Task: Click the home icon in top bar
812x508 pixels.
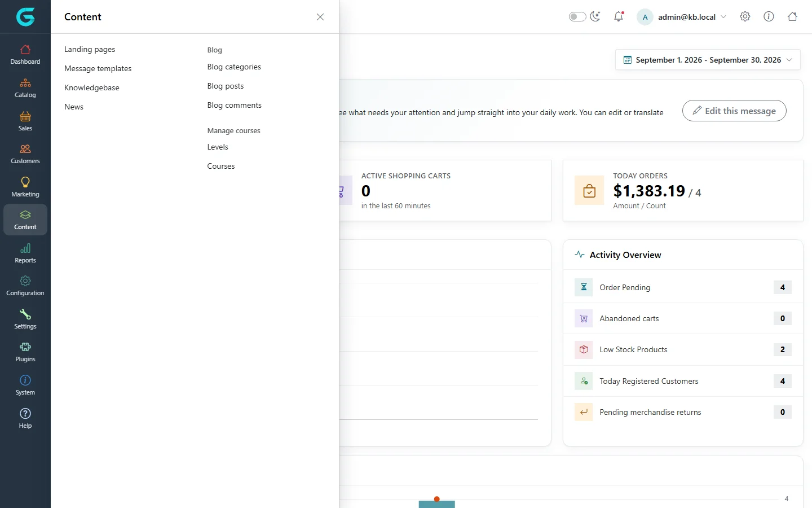Action: coord(792,16)
